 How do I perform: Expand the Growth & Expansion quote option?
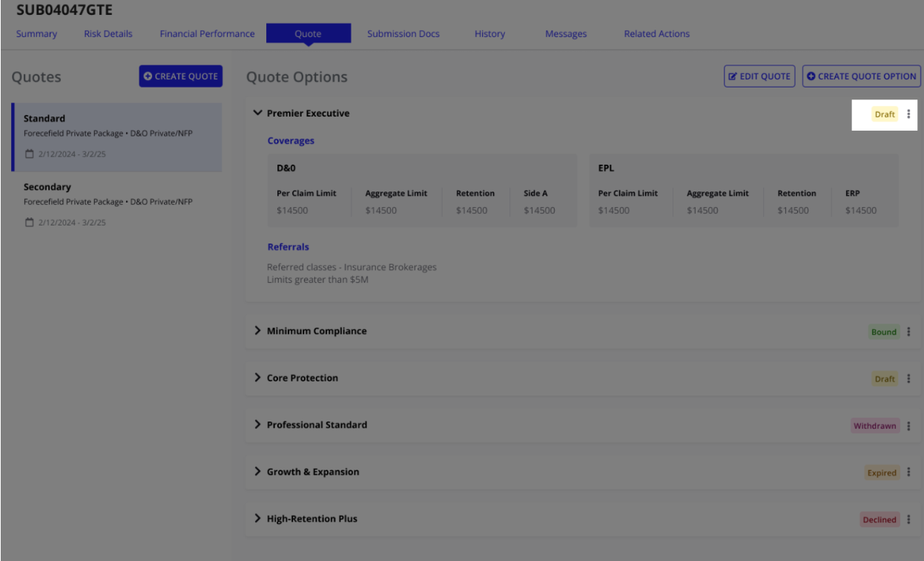pyautogui.click(x=258, y=472)
